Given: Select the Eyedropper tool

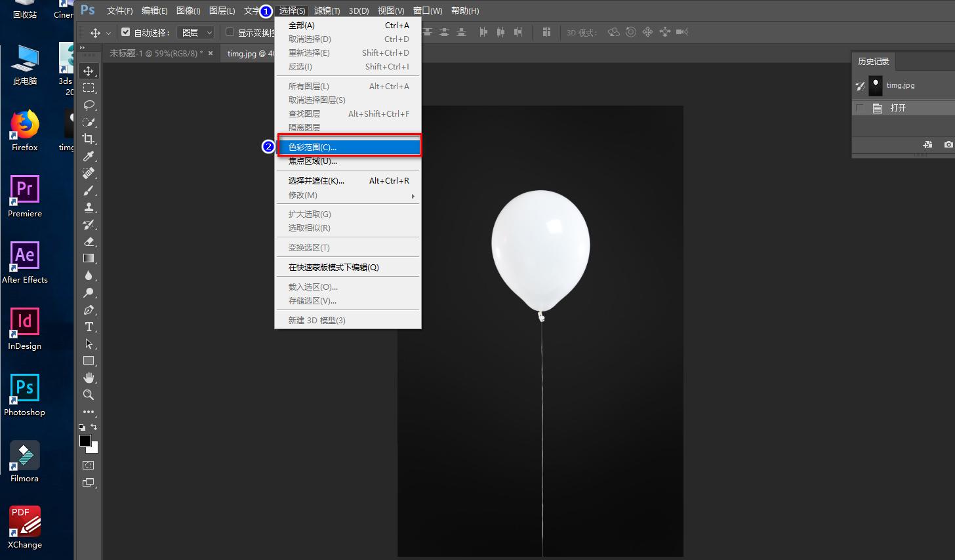Looking at the screenshot, I should [89, 156].
